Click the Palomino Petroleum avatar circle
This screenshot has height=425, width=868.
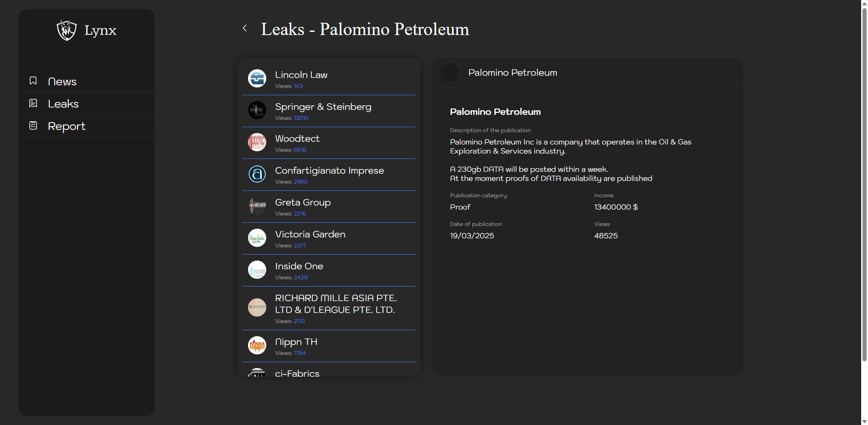pos(450,72)
